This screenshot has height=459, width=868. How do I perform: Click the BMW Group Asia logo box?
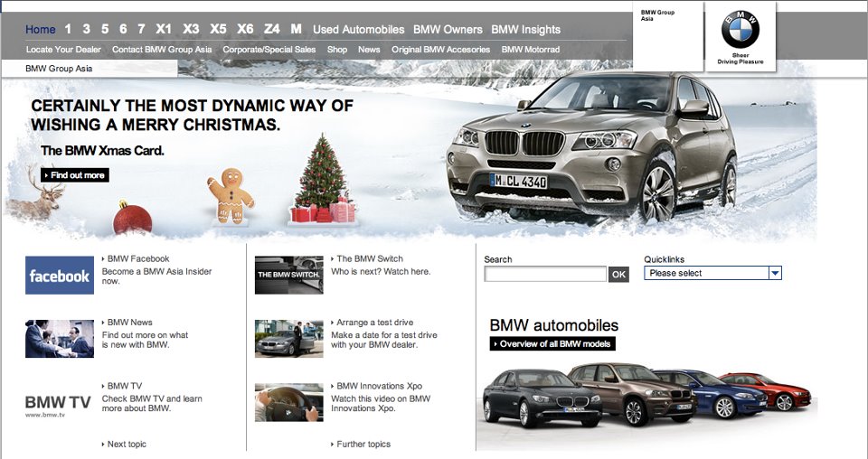668,36
